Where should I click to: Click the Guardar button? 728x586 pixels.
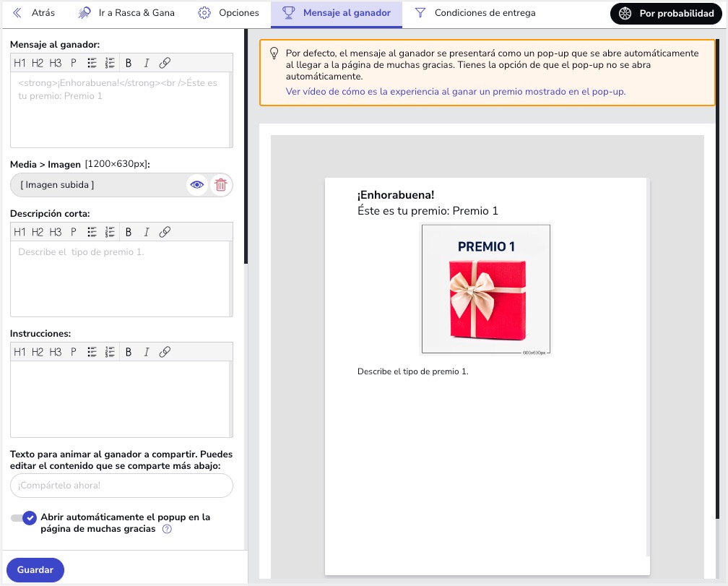point(35,569)
